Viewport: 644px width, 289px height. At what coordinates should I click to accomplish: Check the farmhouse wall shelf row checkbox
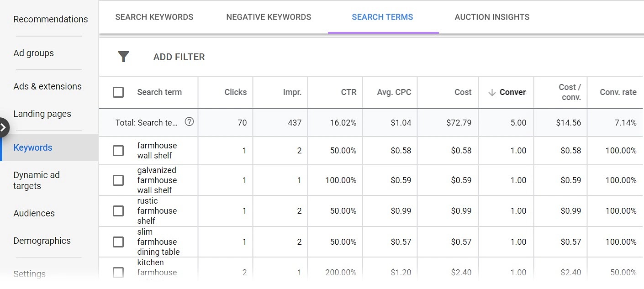pyautogui.click(x=118, y=151)
